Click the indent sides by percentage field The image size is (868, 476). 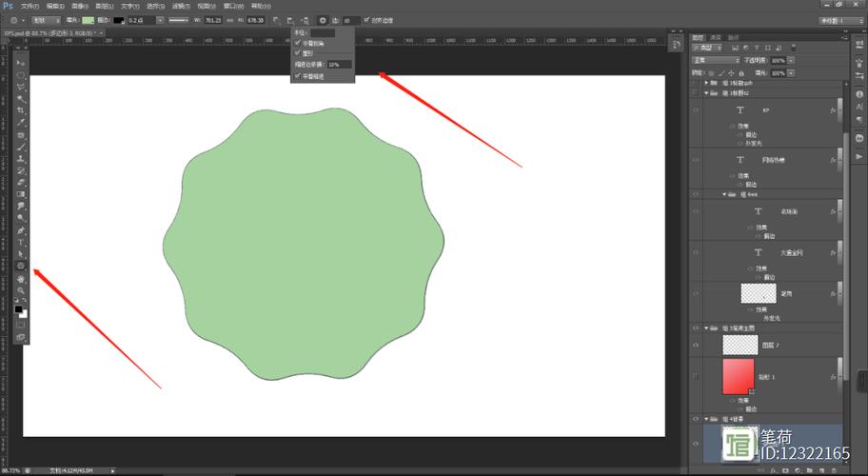(340, 65)
